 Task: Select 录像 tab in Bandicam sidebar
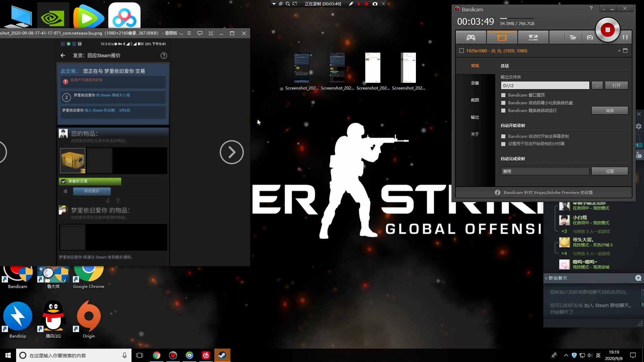[475, 83]
